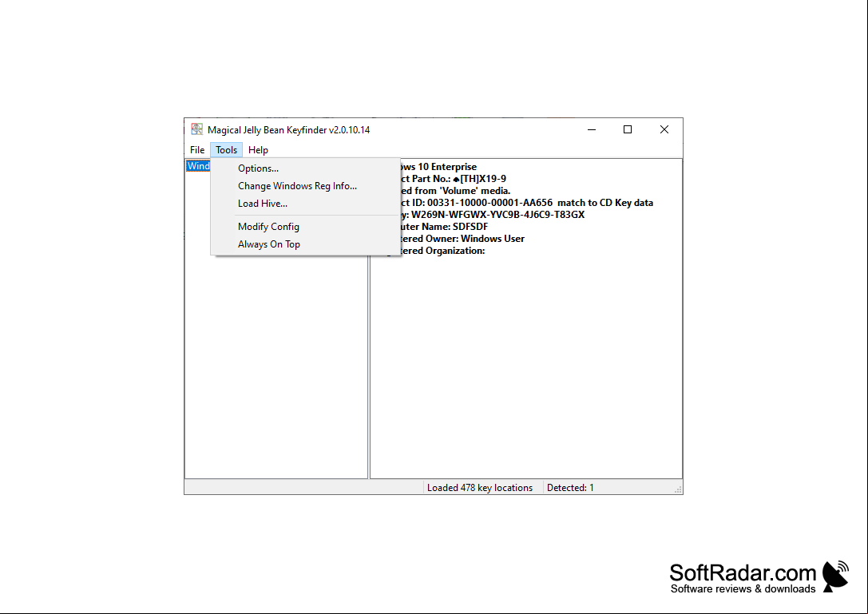
Task: Click the Magical Jelly Bean Keyfinder title text
Action: 288,130
